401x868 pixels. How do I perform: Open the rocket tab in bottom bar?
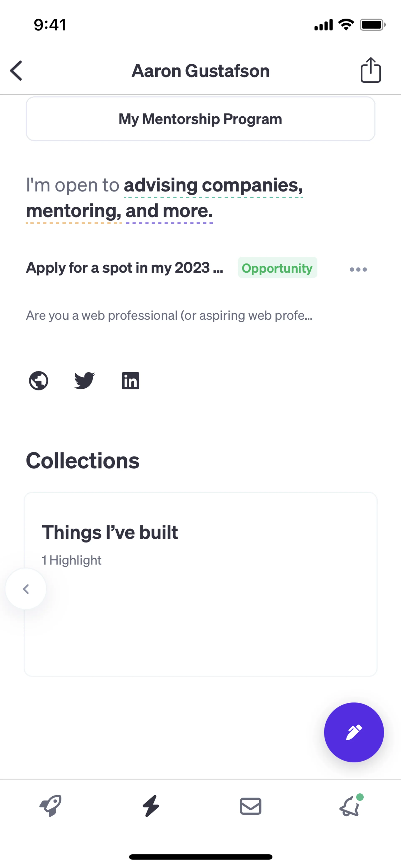pos(51,806)
